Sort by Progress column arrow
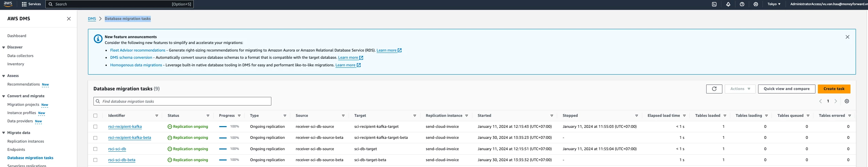This screenshot has width=868, height=167. (239, 116)
